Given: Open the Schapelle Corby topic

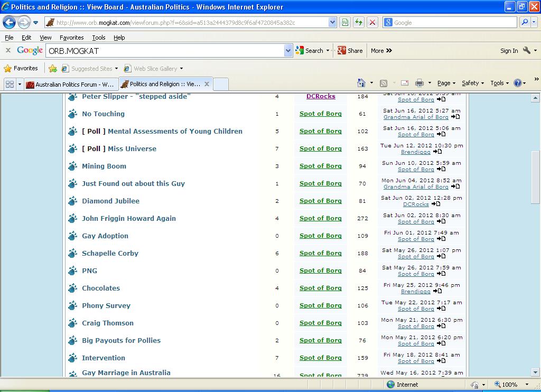Looking at the screenshot, I should [110, 253].
